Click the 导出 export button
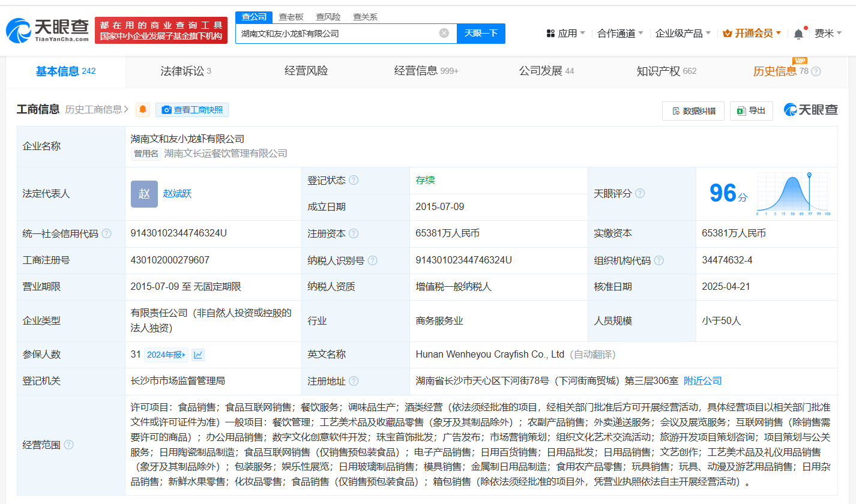Viewport: 856px width, 504px height. tap(751, 110)
